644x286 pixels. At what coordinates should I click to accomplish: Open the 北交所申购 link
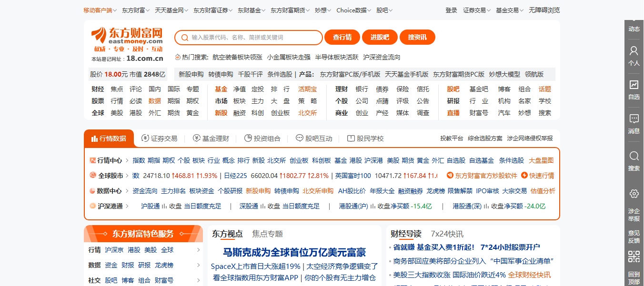pyautogui.click(x=318, y=191)
